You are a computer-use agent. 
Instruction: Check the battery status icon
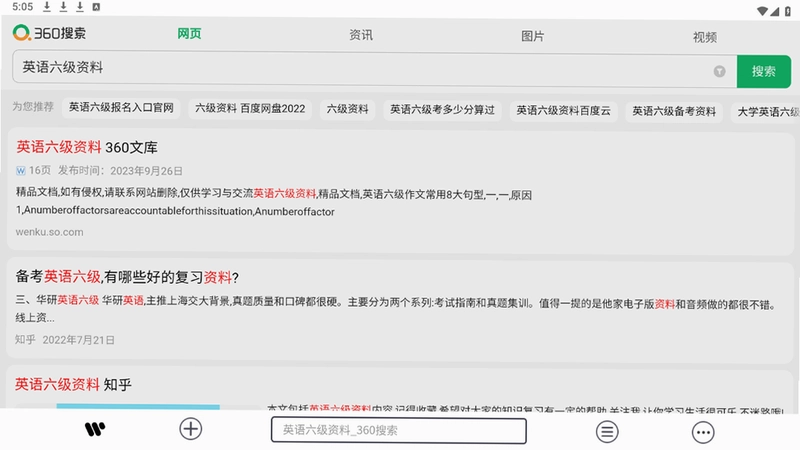tap(787, 11)
